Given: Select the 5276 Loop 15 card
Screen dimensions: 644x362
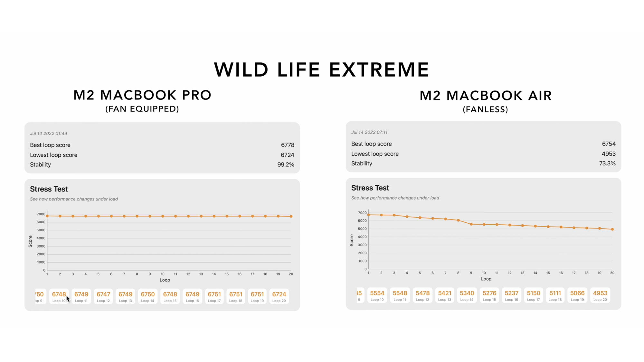Looking at the screenshot, I should pos(489,295).
